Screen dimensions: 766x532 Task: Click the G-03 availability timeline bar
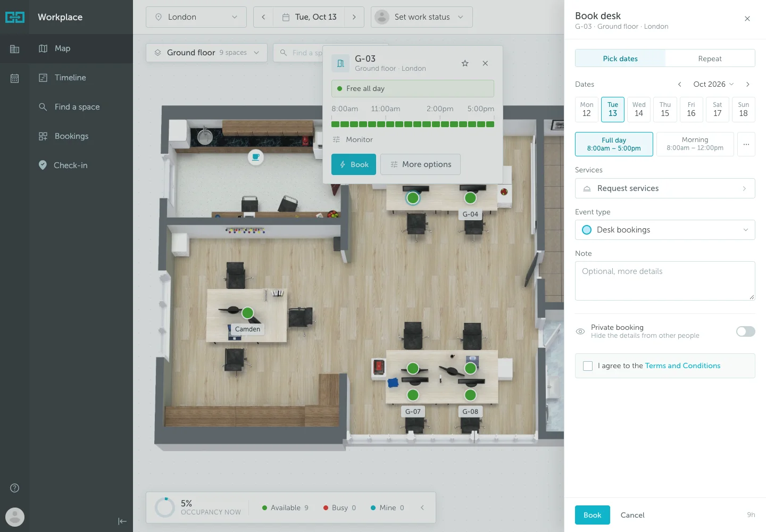click(x=413, y=124)
